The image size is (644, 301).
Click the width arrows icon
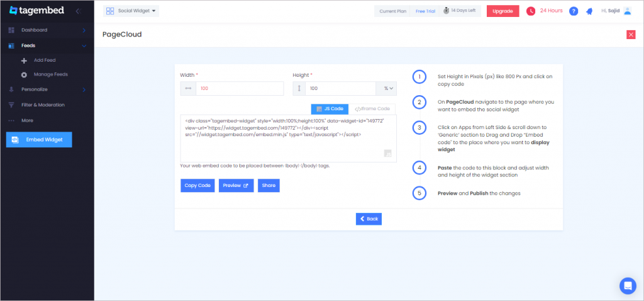coord(188,88)
